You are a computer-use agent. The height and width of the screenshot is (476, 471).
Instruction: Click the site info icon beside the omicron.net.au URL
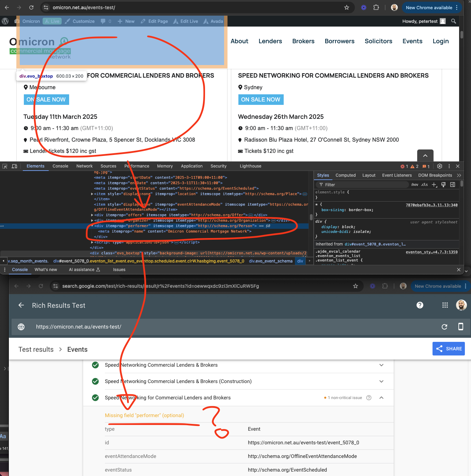click(46, 7)
